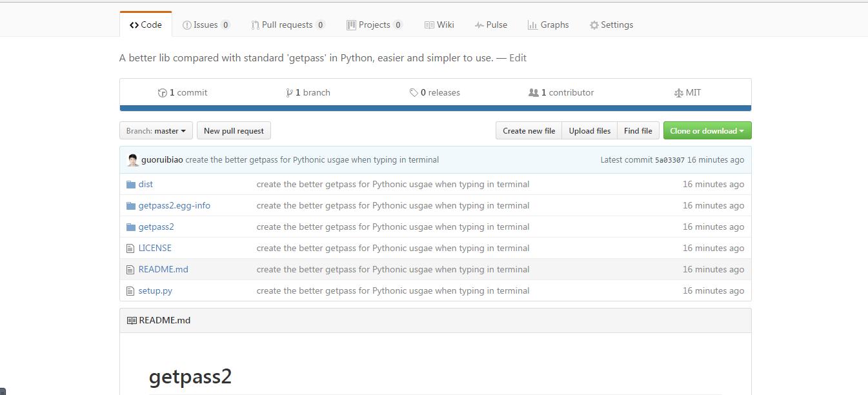This screenshot has height=395, width=868.
Task: View the 1 commit link
Action: 183,92
